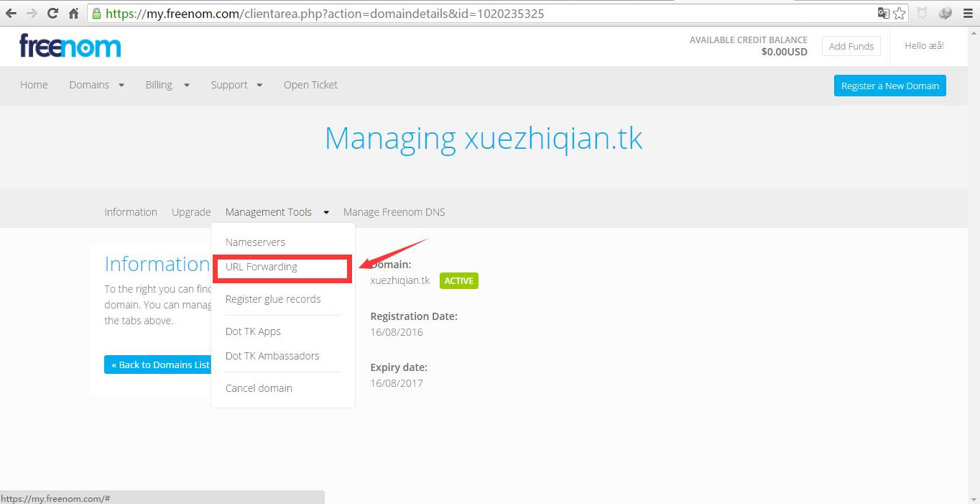Bookmark page with star icon

pyautogui.click(x=900, y=13)
